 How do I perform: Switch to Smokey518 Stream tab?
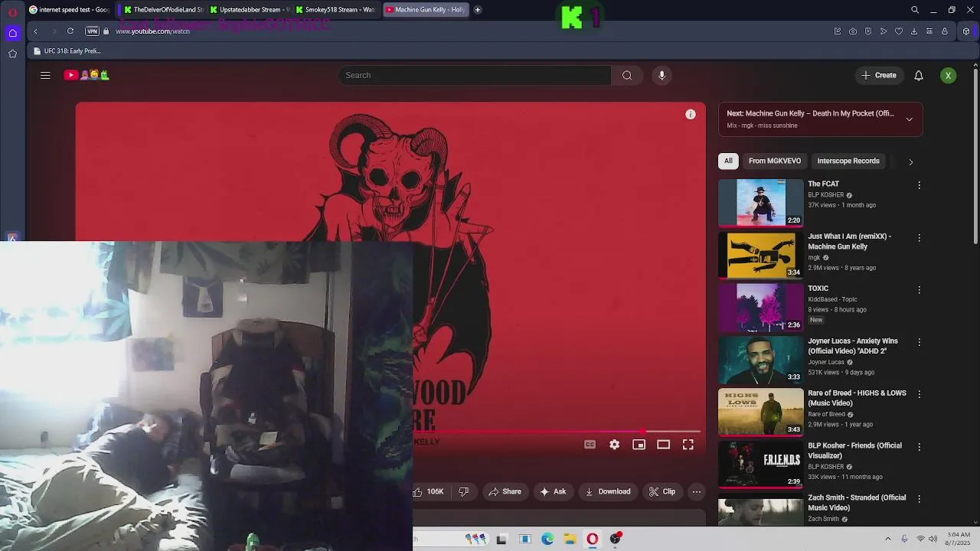tap(335, 10)
